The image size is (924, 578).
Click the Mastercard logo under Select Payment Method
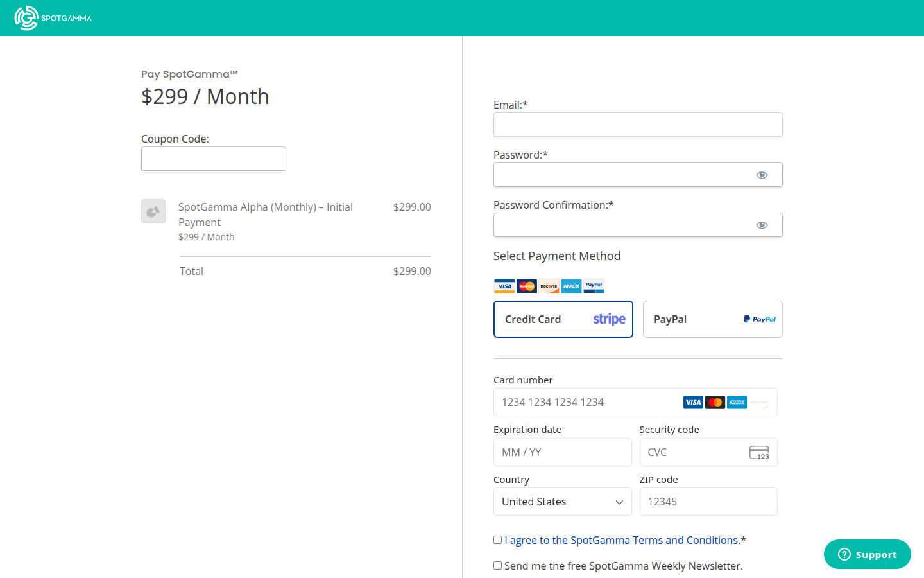[x=527, y=286]
